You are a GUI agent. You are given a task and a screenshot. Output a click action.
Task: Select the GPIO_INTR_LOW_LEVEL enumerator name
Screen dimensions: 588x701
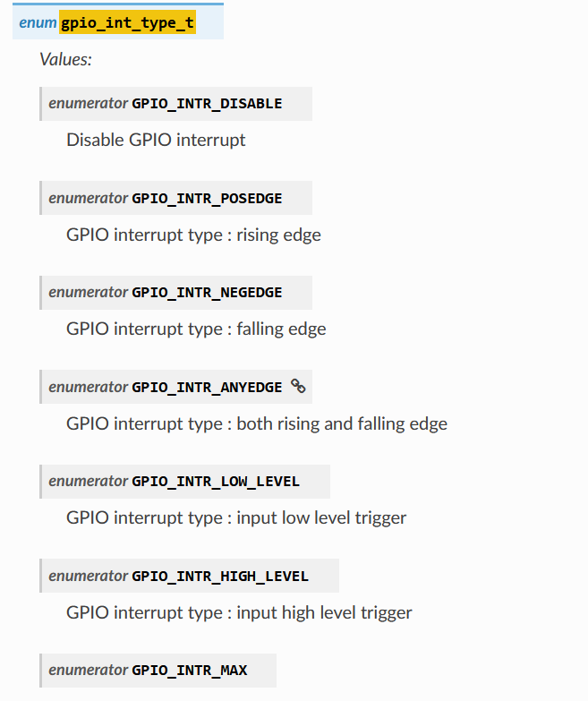coord(216,481)
